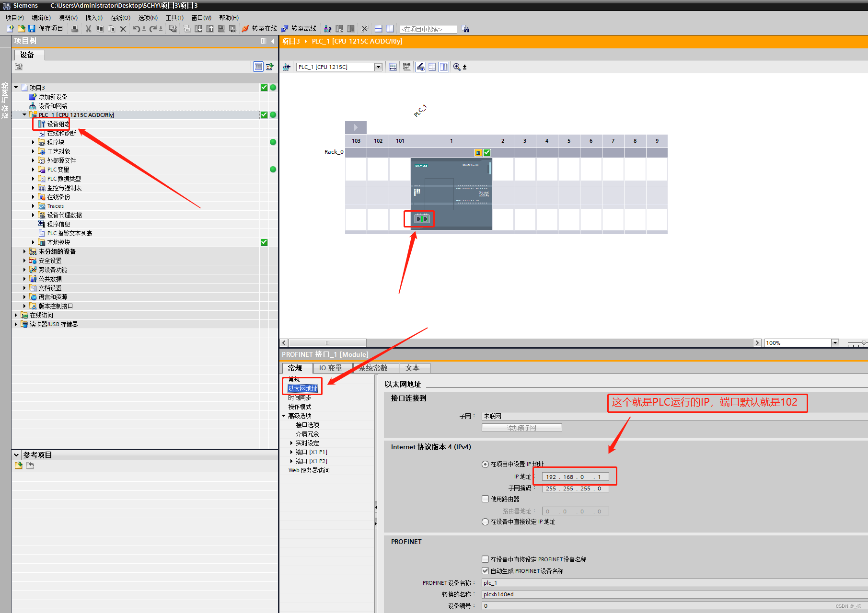Select the save project (保存项目) toolbar icon
This screenshot has height=613, width=868.
point(31,28)
